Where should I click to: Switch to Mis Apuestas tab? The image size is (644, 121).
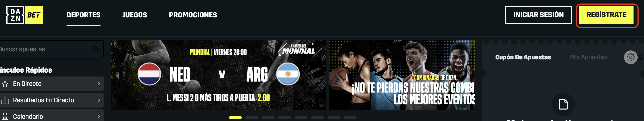588,57
